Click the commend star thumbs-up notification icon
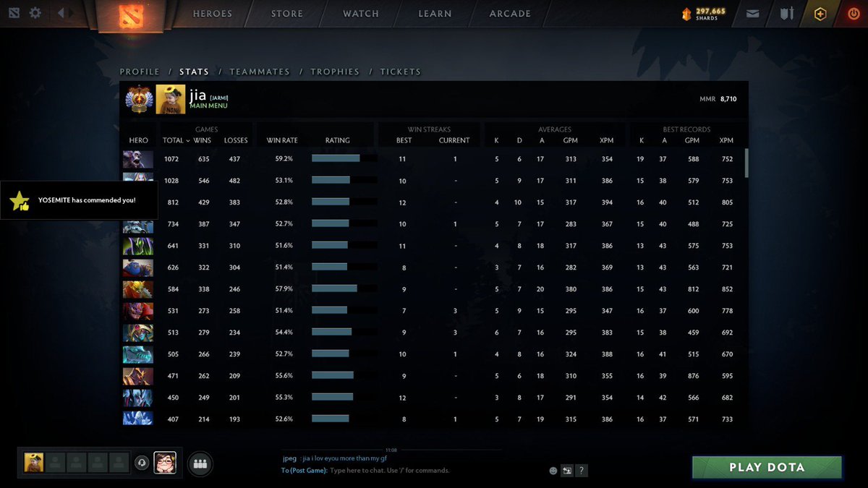 click(x=20, y=201)
